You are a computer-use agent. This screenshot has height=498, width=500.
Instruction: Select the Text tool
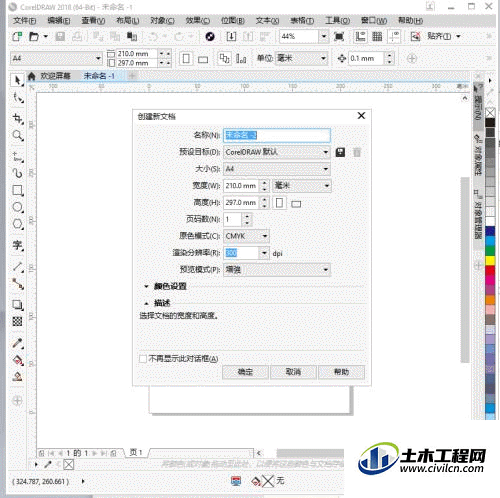pos(17,246)
